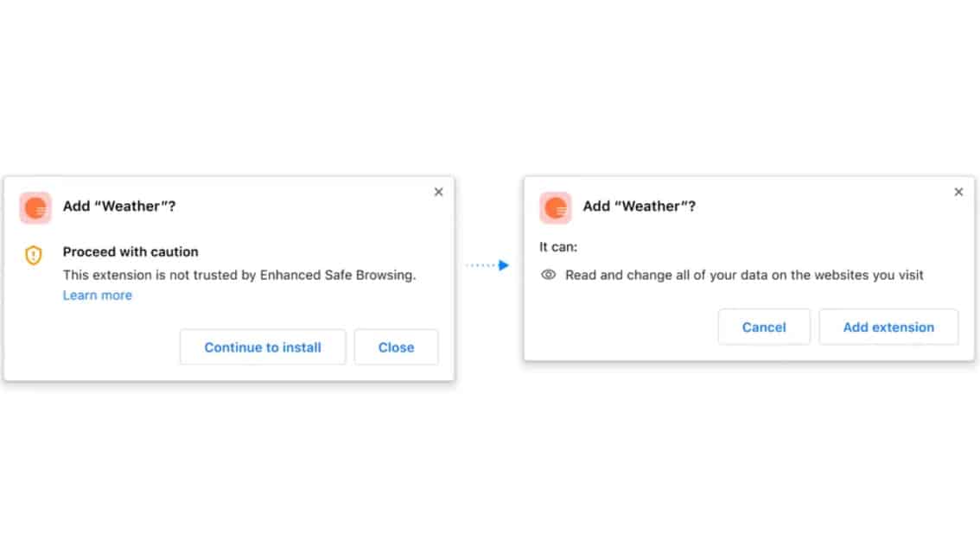
Task: Confirm with the Add extension button
Action: 888,327
